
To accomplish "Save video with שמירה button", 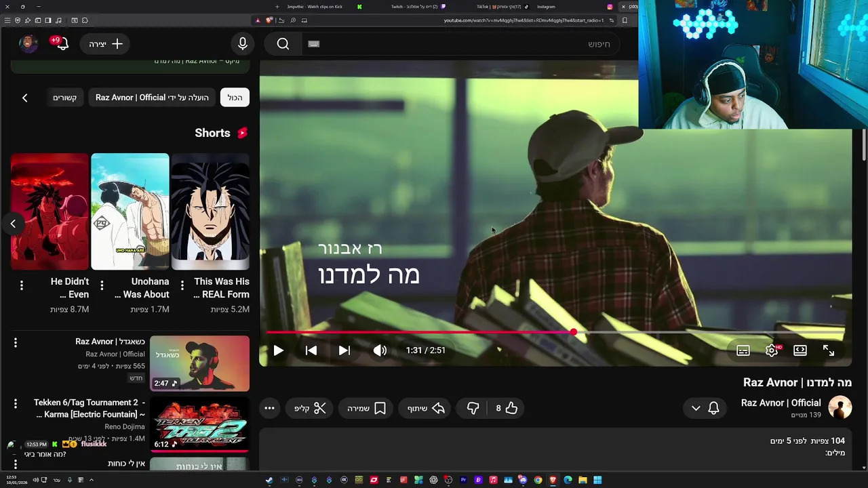I will coord(366,408).
